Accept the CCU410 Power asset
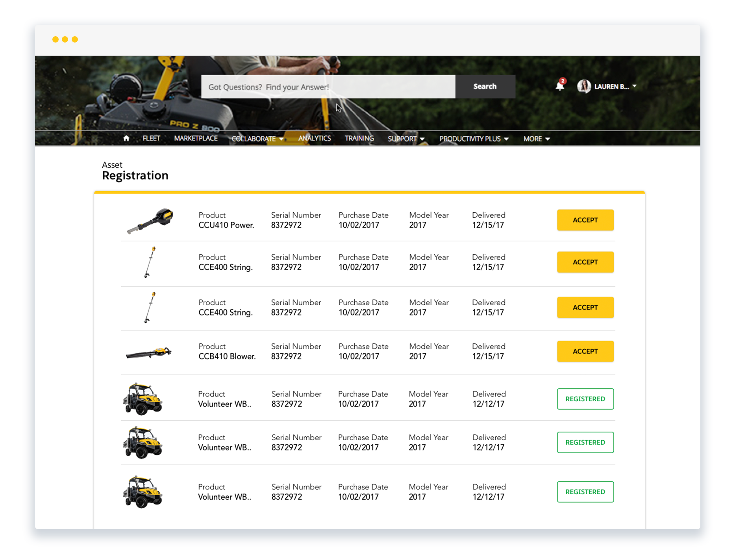Viewport: 735px width, 560px height. [x=585, y=220]
